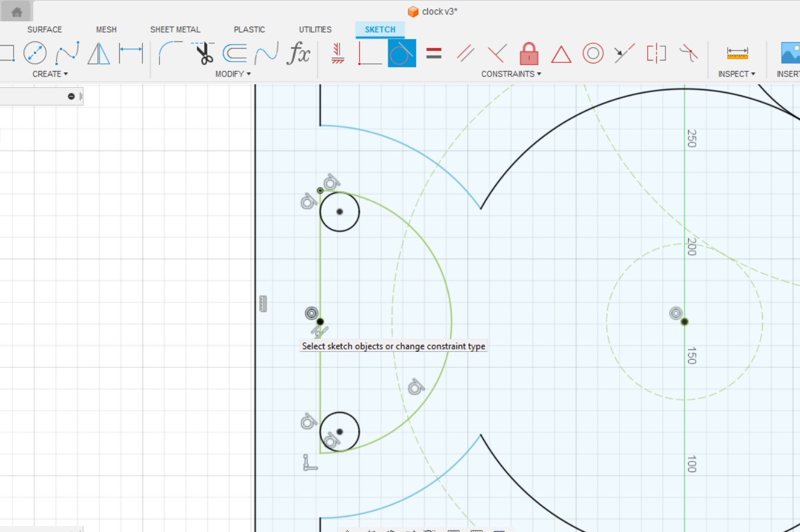Select the Sketch Dimension tool
Viewport: 800px width, 532px height.
[x=130, y=53]
